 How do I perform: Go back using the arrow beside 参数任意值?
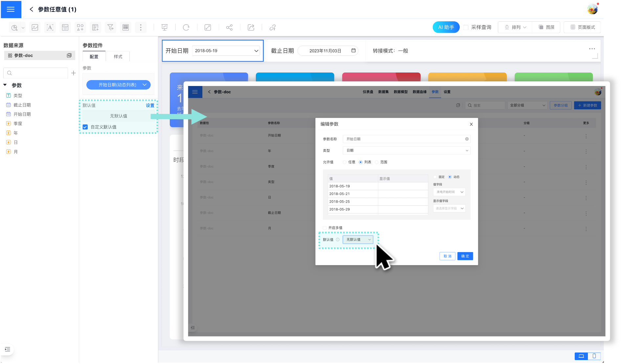[32, 10]
